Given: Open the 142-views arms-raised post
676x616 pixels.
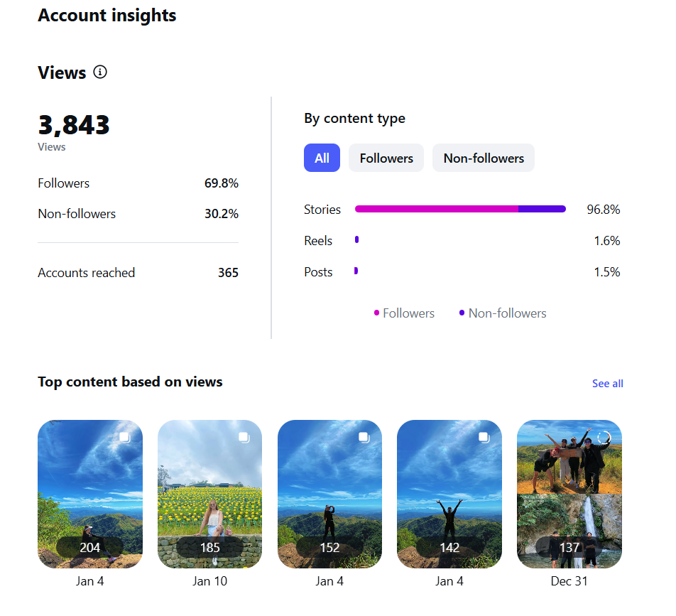Looking at the screenshot, I should [x=449, y=494].
